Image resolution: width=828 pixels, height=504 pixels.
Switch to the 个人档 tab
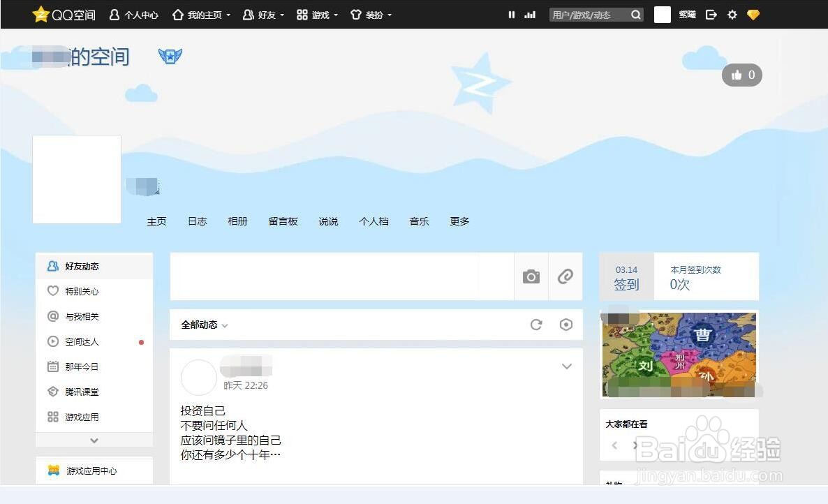click(374, 221)
